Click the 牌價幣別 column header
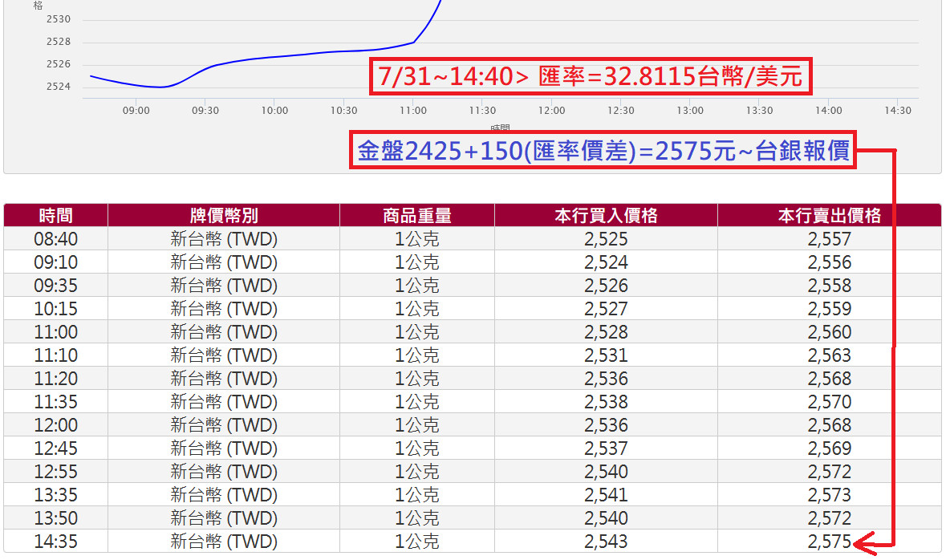946x560 pixels. pos(223,215)
